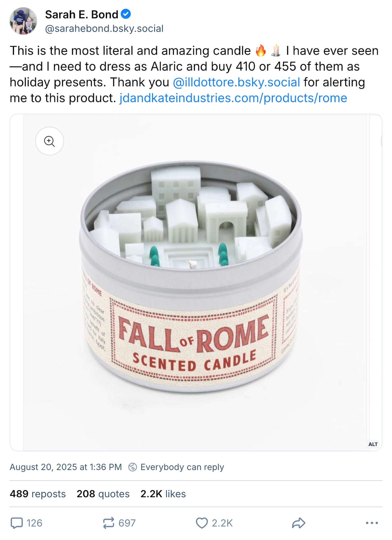The image size is (392, 540).
Task: Click the magnifier zoom icon on image
Action: click(50, 141)
